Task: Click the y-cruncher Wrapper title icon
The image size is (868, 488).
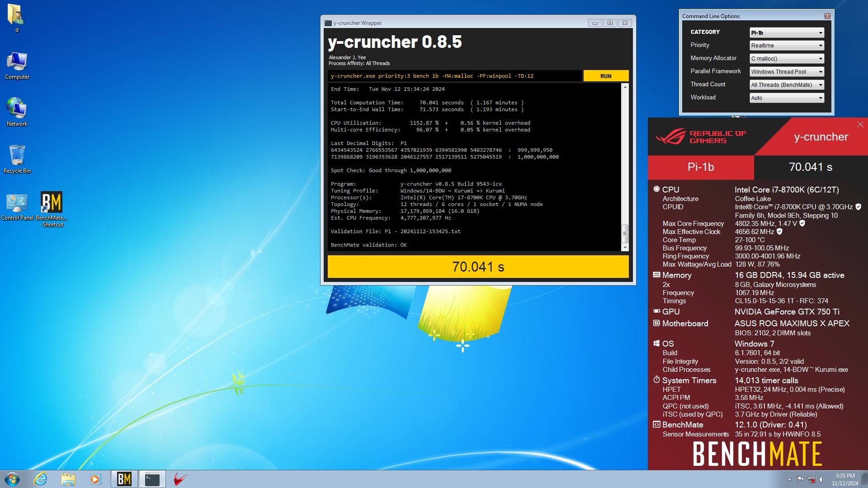Action: pyautogui.click(x=328, y=23)
